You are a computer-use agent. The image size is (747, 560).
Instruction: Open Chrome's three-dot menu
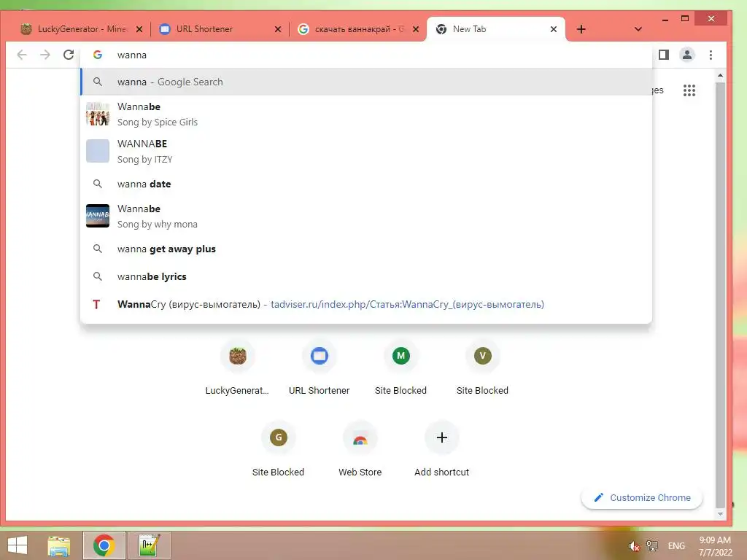point(711,55)
